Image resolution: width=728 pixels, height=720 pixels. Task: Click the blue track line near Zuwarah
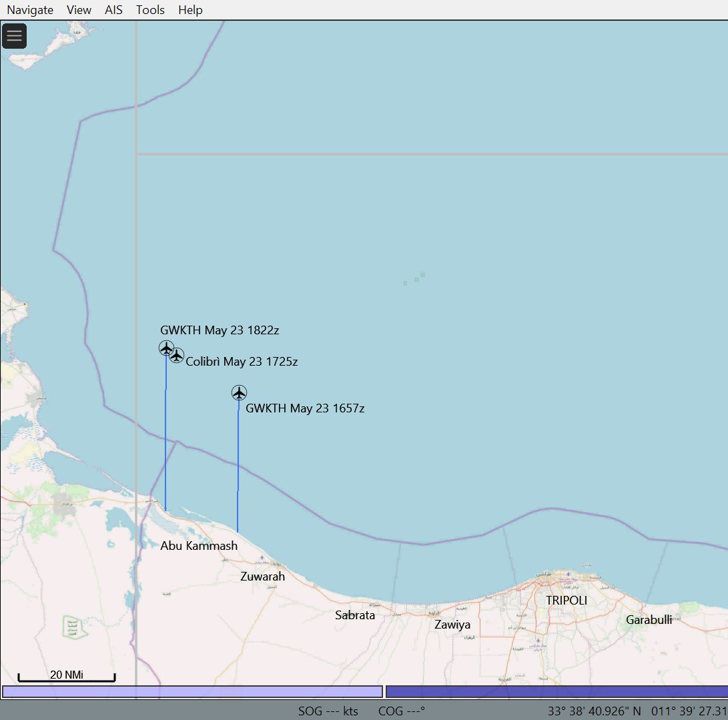pos(238,464)
